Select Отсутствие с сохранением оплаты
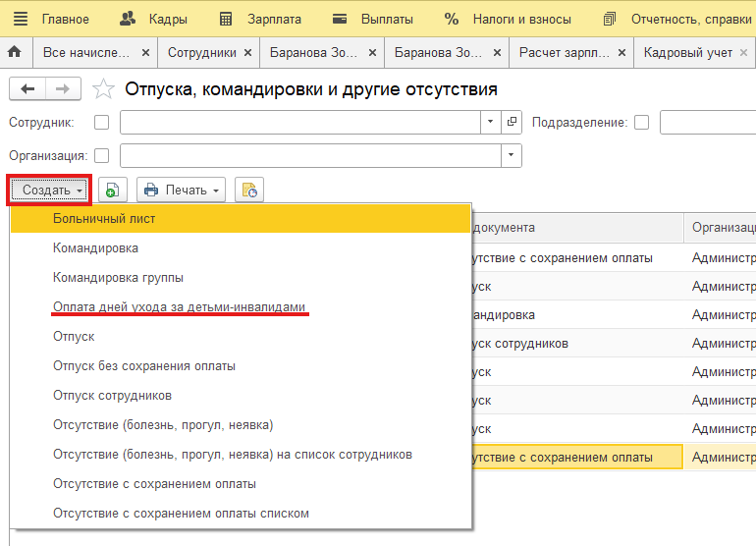This screenshot has height=546, width=756. (x=241, y=483)
